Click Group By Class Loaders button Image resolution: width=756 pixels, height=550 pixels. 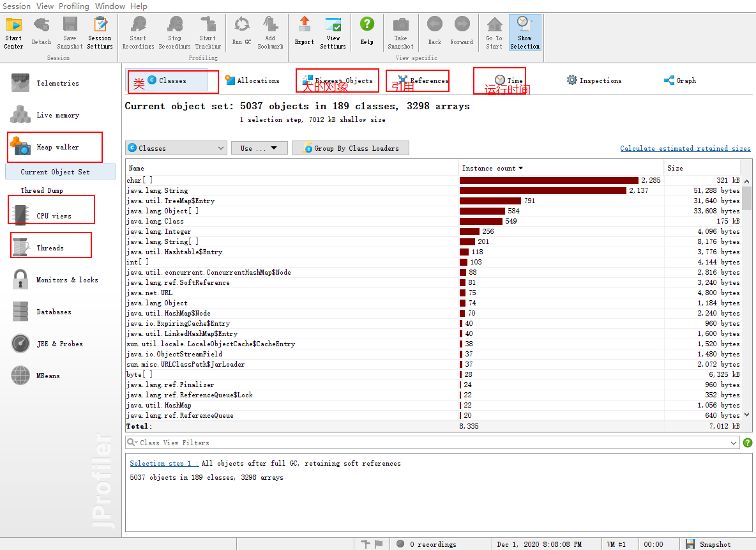tap(351, 148)
